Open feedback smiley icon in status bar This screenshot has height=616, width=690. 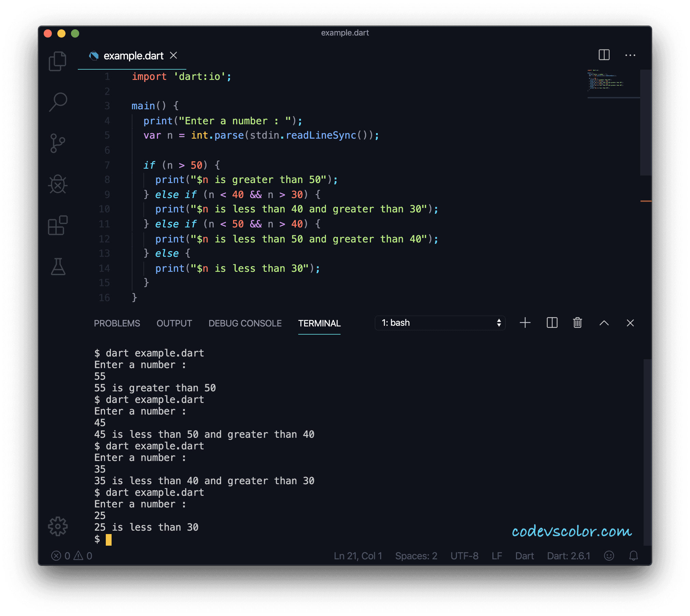[609, 556]
